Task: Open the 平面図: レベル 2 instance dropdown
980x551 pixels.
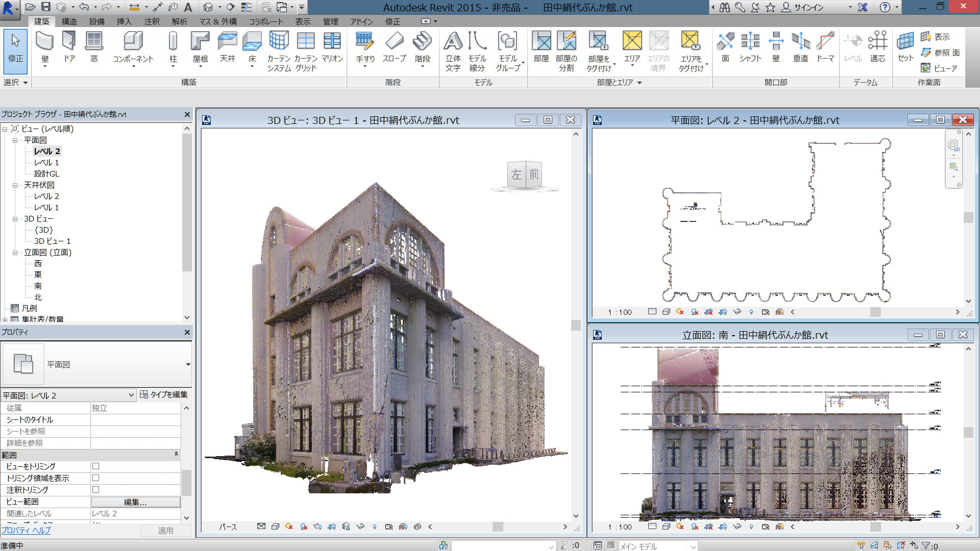Action: pyautogui.click(x=131, y=395)
